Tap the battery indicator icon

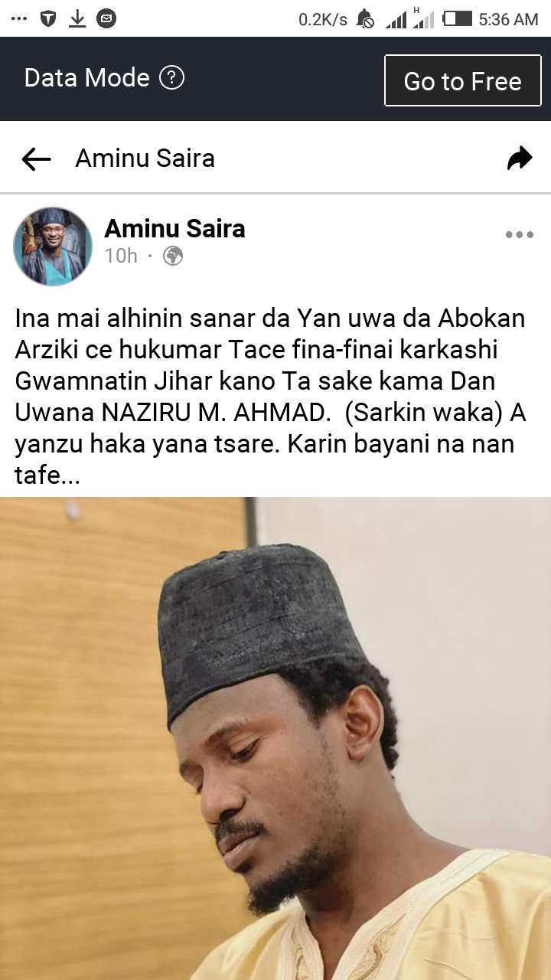pyautogui.click(x=458, y=18)
